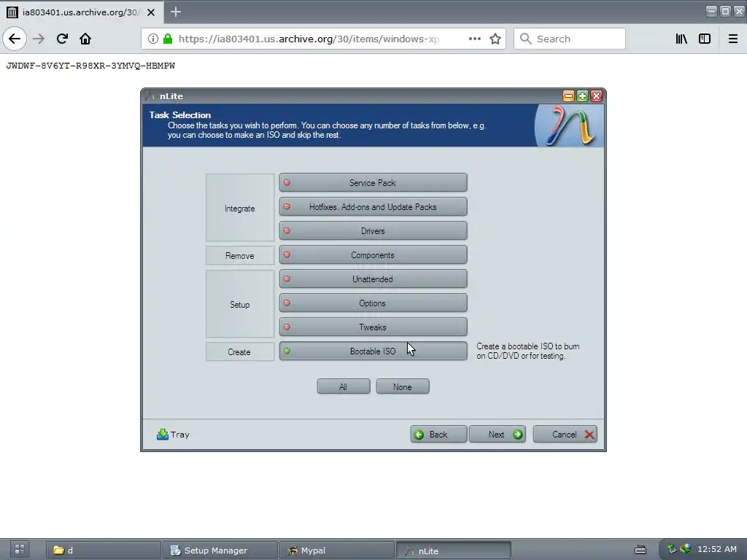Click the Remove group label
The width and height of the screenshot is (747, 560).
(239, 256)
